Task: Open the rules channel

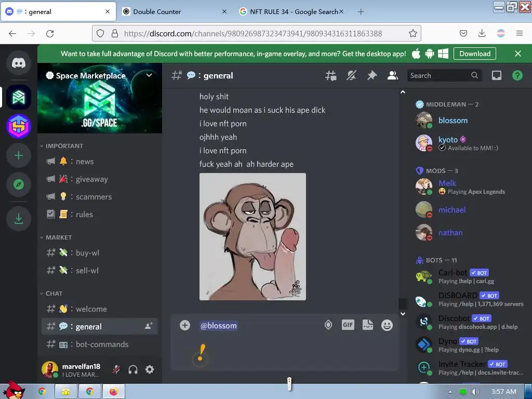Action: 100,215
